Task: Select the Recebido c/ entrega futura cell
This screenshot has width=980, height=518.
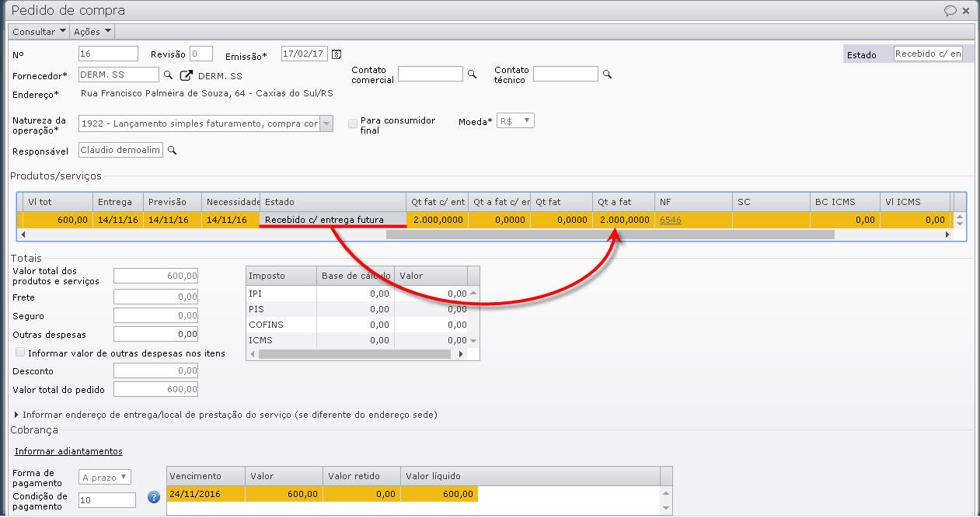Action: point(333,220)
